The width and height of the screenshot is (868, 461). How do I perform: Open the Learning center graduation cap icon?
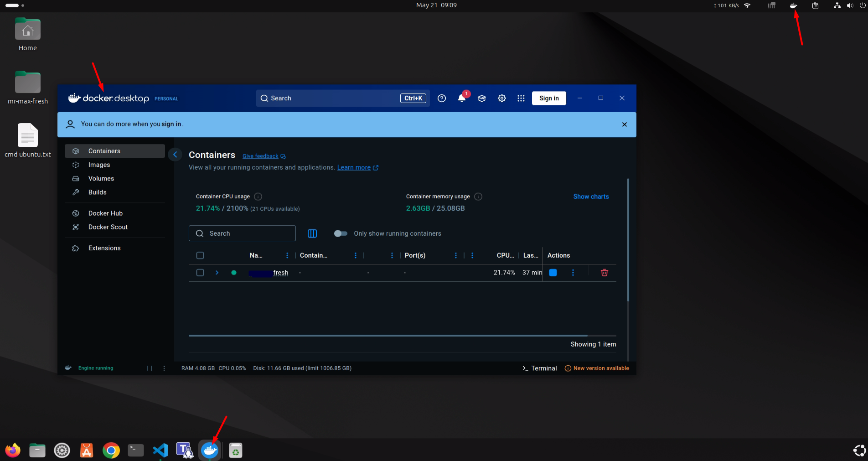point(482,98)
